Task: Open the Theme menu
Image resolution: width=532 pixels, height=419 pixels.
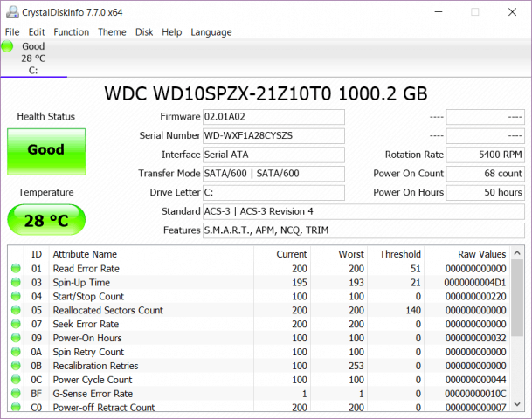Action: 112,32
